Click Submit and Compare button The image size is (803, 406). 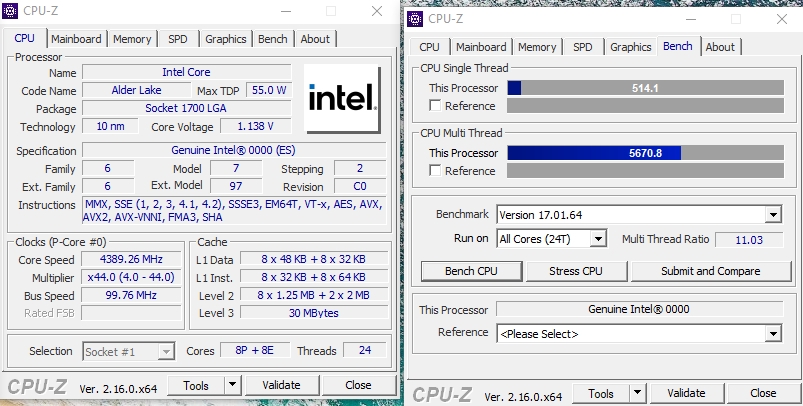pyautogui.click(x=711, y=271)
